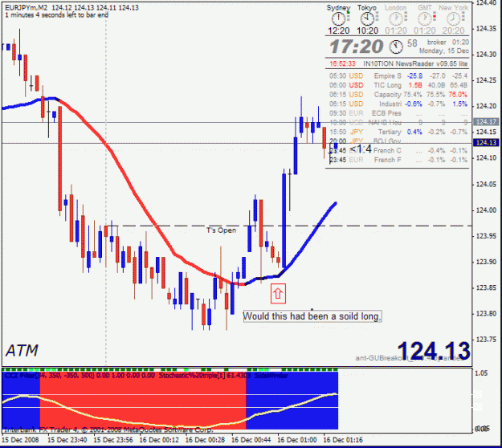Screen dimensions: 502x448
Task: Select the T's Open line label
Action: tap(221, 230)
